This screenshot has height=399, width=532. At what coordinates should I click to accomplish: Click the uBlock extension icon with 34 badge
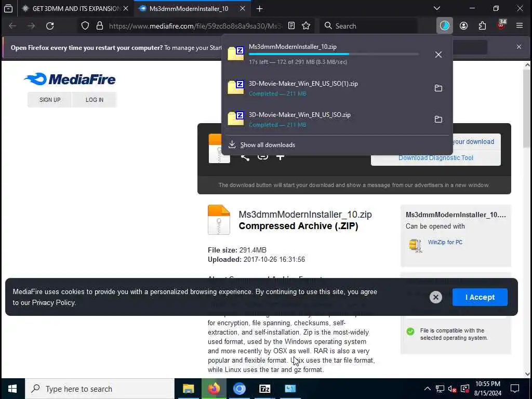coord(501,25)
